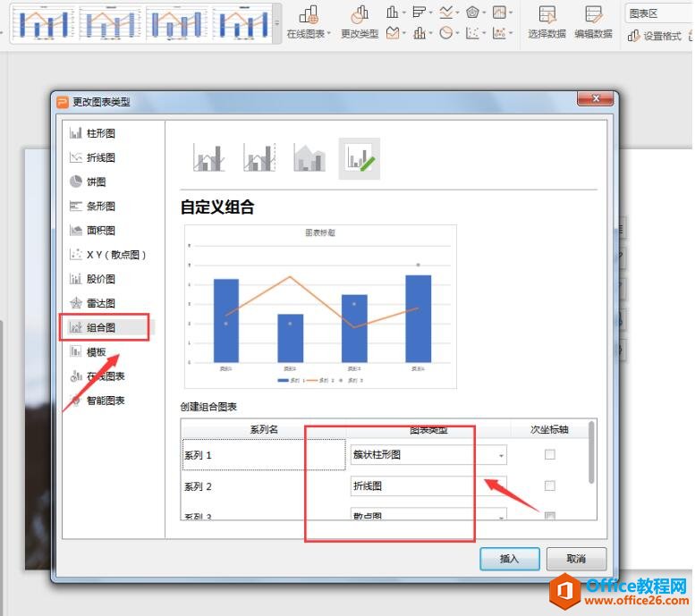Click the custom combo chart preview
The image size is (695, 616).
(320, 307)
